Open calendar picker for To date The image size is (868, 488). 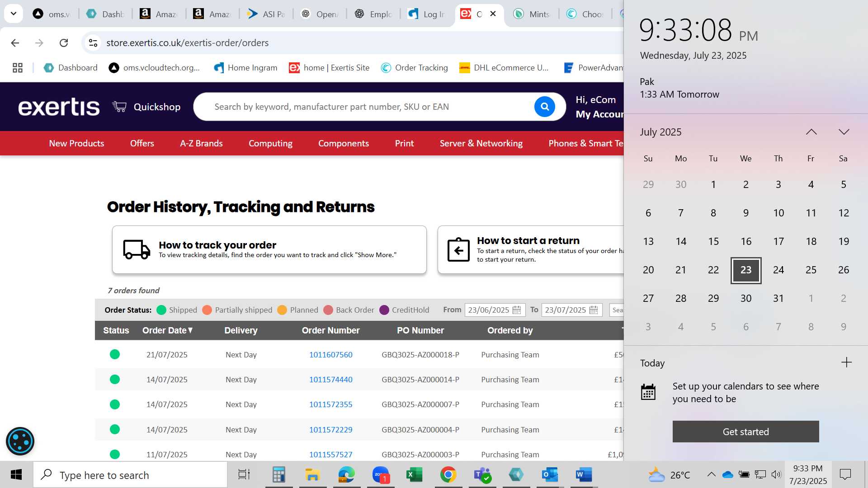click(594, 310)
